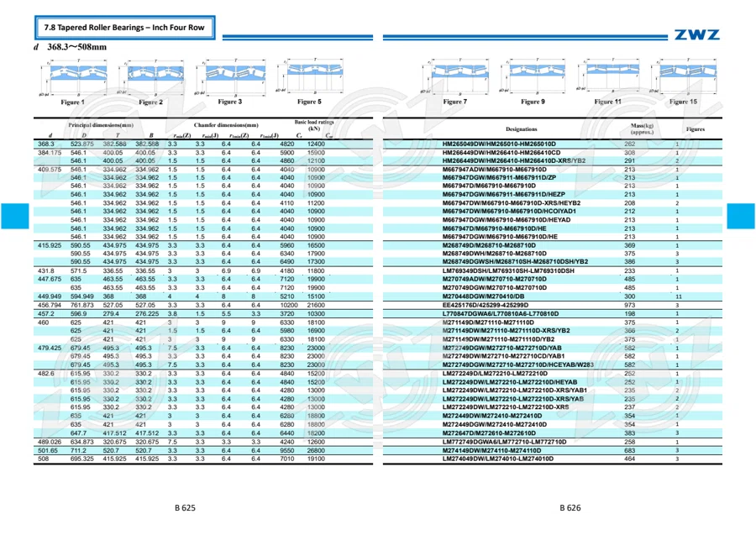
Task: Click the 'Chamfer dimensions(mm)' column header
Action: pyautogui.click(x=226, y=125)
